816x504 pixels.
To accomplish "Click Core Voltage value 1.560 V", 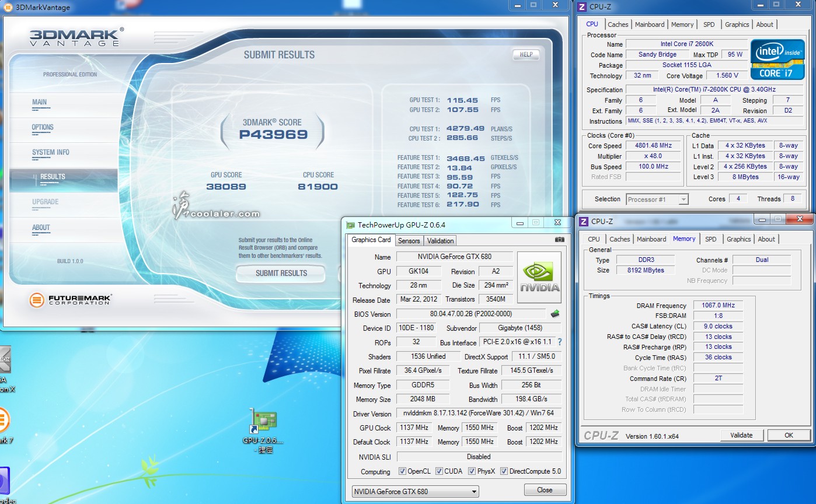I will 727,75.
